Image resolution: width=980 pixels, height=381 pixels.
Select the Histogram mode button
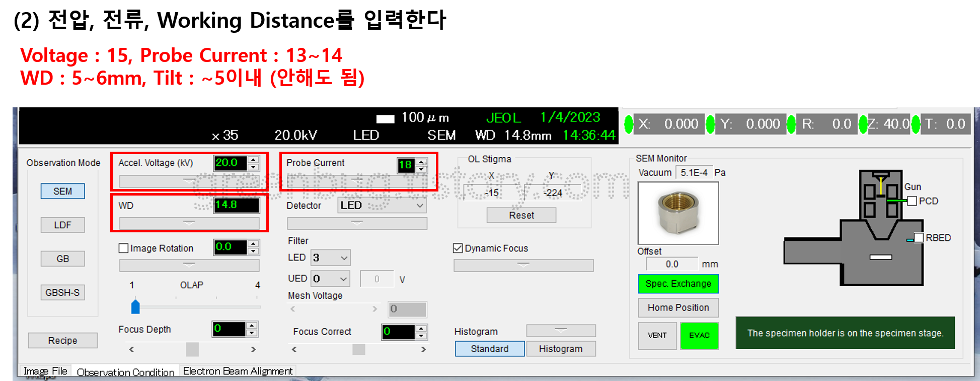[x=561, y=349]
